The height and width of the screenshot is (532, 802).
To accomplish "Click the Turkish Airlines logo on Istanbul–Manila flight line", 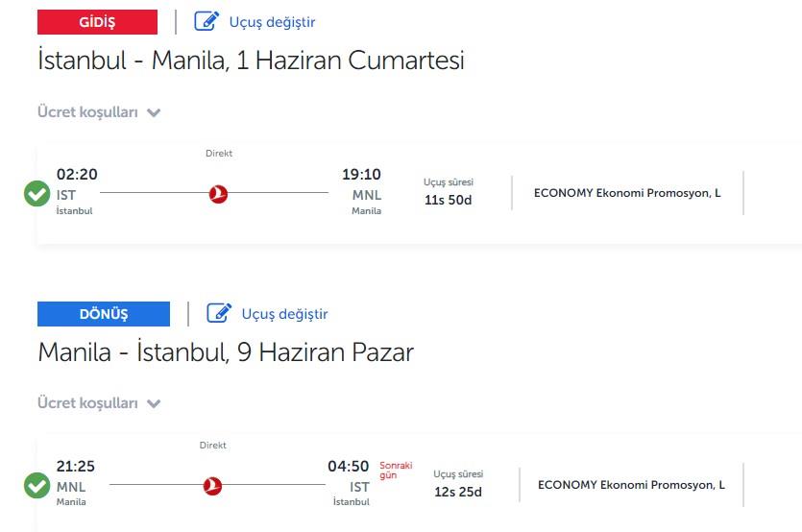I will [218, 194].
